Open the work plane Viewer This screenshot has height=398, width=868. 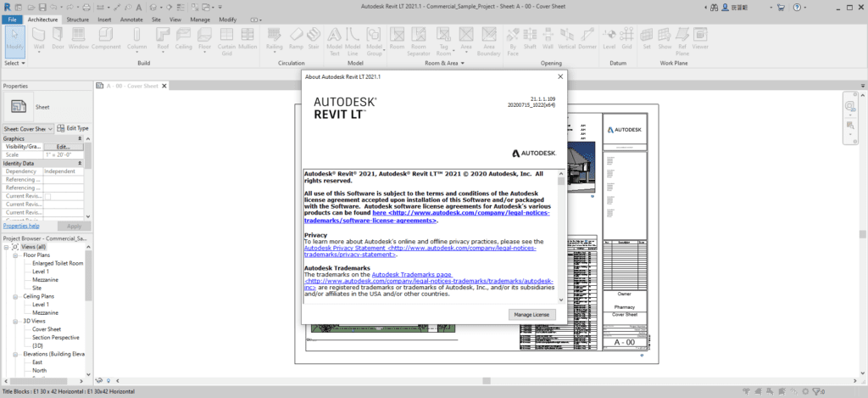[700, 39]
